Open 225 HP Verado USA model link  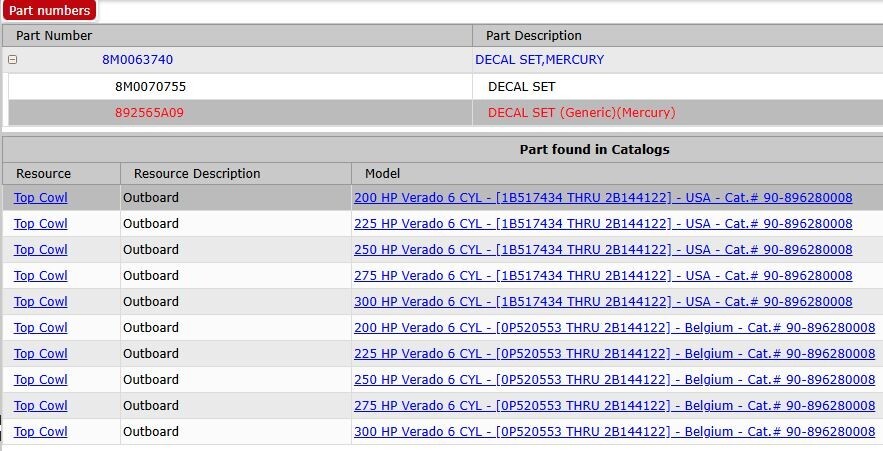coord(603,224)
